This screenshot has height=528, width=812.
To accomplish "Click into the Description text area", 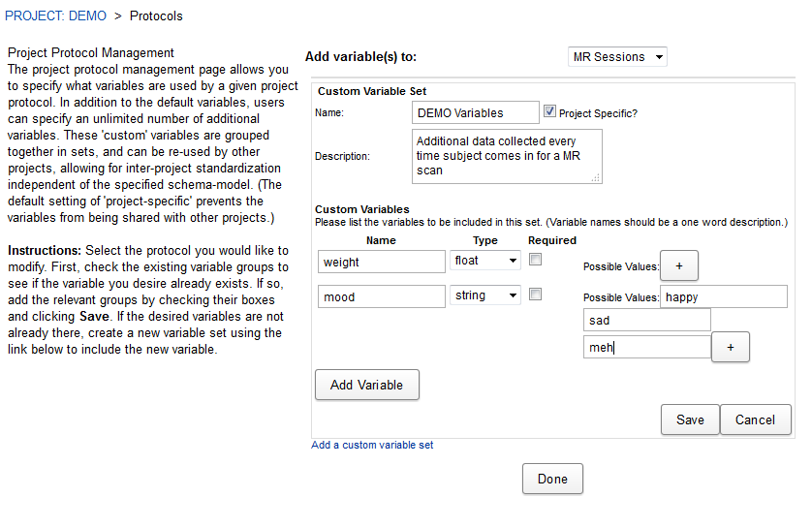I will [x=507, y=156].
